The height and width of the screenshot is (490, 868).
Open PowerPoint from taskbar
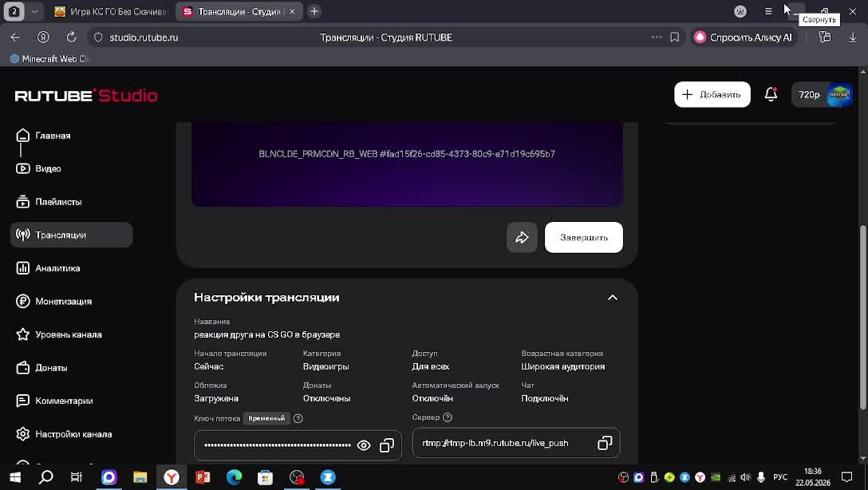[203, 476]
